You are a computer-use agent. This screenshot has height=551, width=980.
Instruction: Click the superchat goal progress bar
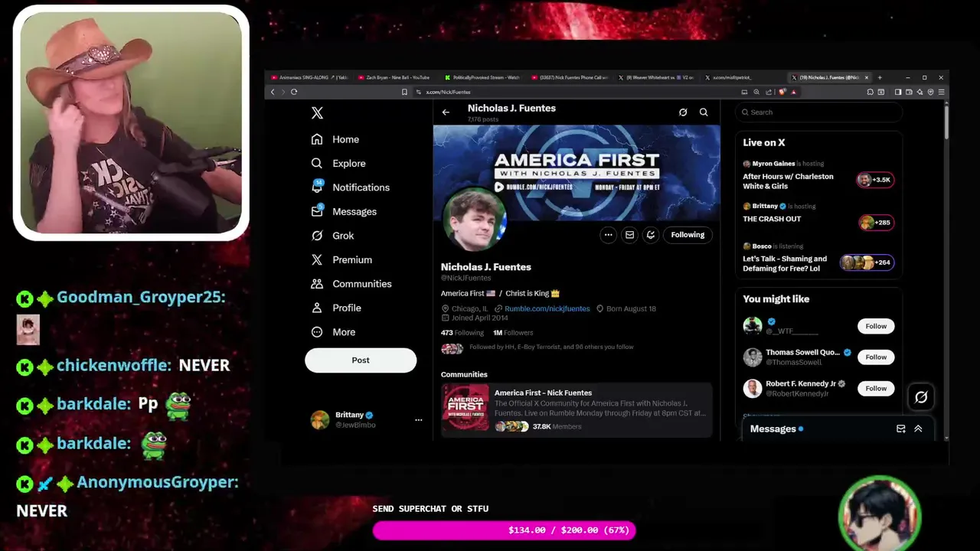tap(504, 530)
